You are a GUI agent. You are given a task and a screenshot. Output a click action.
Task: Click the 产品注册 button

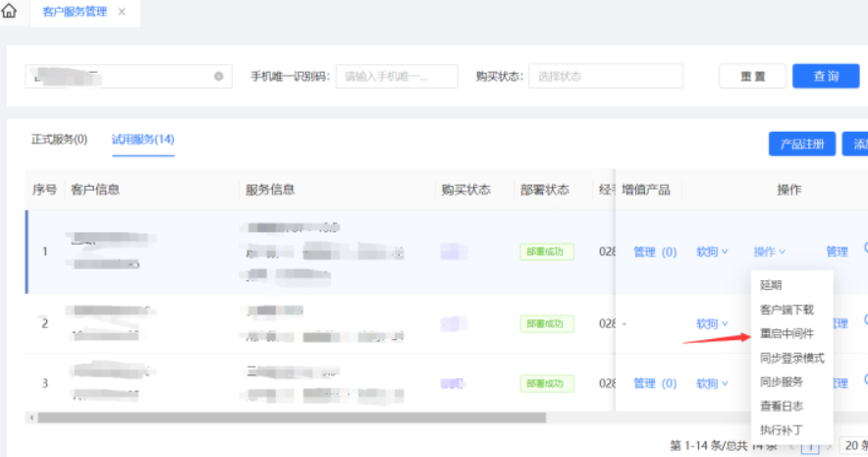[801, 143]
